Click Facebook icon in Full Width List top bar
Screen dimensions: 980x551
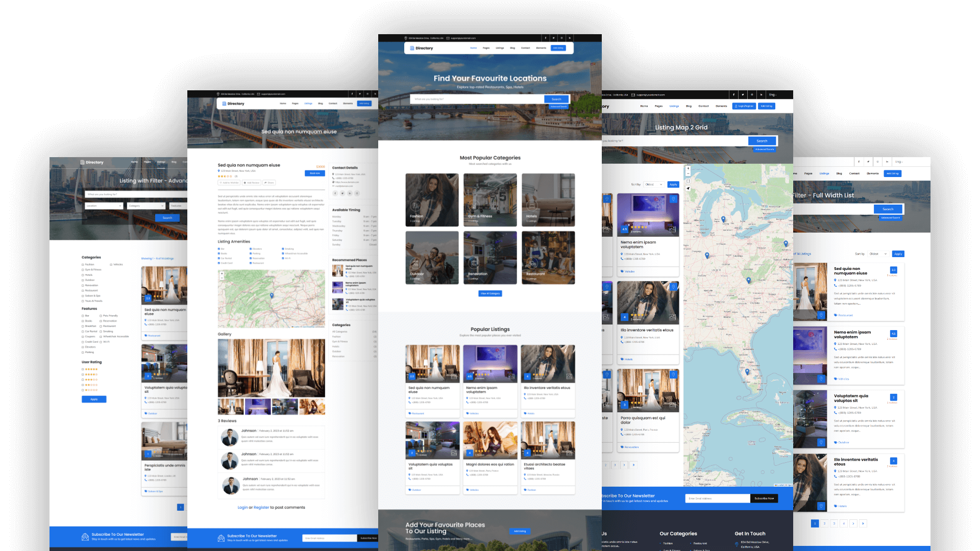(859, 162)
